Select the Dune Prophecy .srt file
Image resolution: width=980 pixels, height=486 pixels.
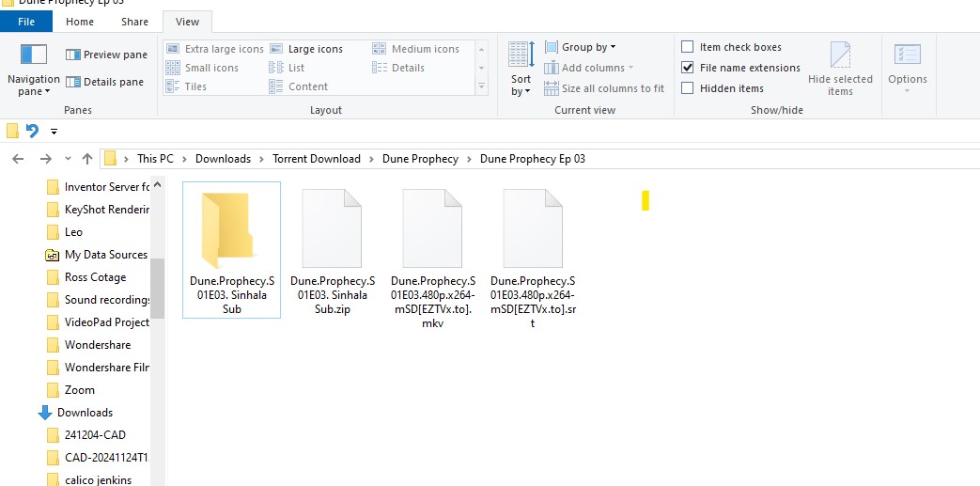coord(533,258)
